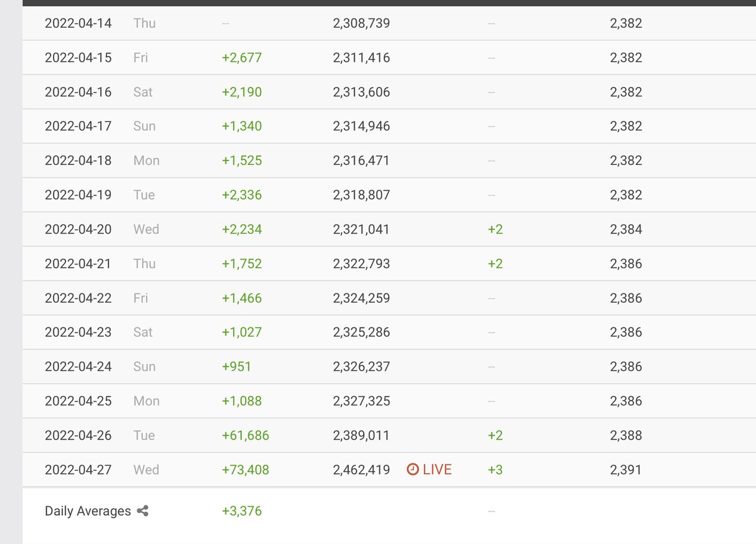
Task: Click the +1,752 gain value
Action: [x=242, y=264]
